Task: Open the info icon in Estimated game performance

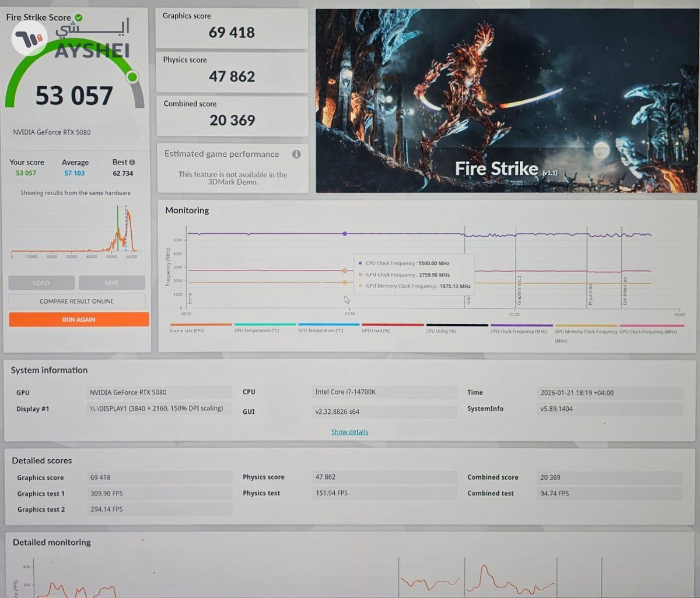Action: (x=296, y=154)
